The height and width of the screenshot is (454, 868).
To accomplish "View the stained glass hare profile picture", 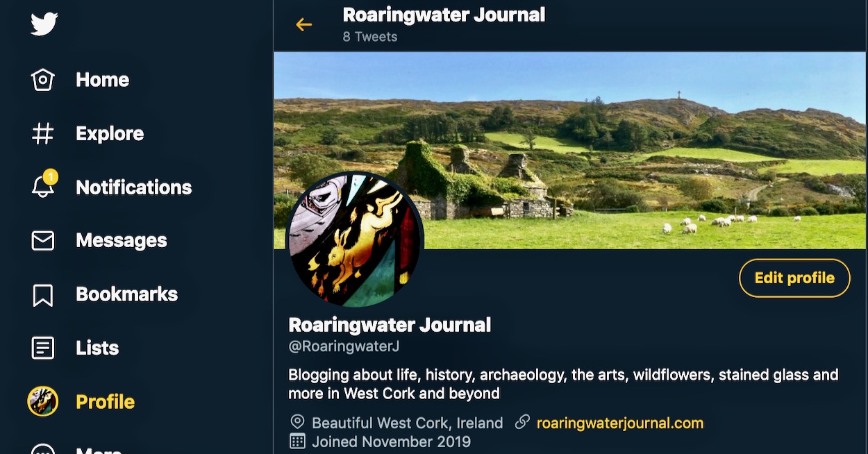I will click(355, 240).
